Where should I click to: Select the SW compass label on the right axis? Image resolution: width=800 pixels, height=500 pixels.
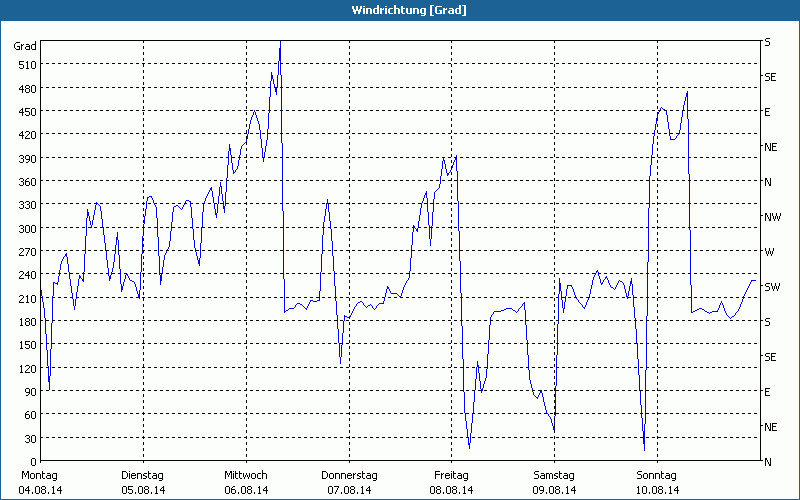pyautogui.click(x=772, y=287)
